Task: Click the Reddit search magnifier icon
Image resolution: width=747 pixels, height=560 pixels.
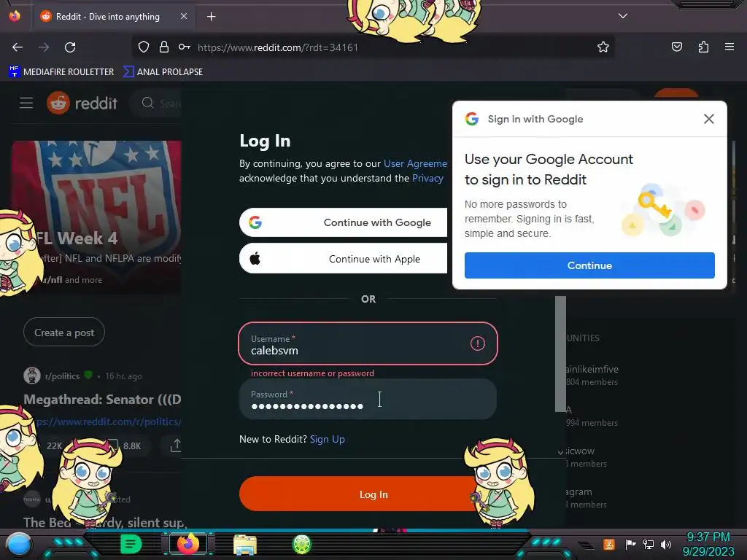Action: 147,103
